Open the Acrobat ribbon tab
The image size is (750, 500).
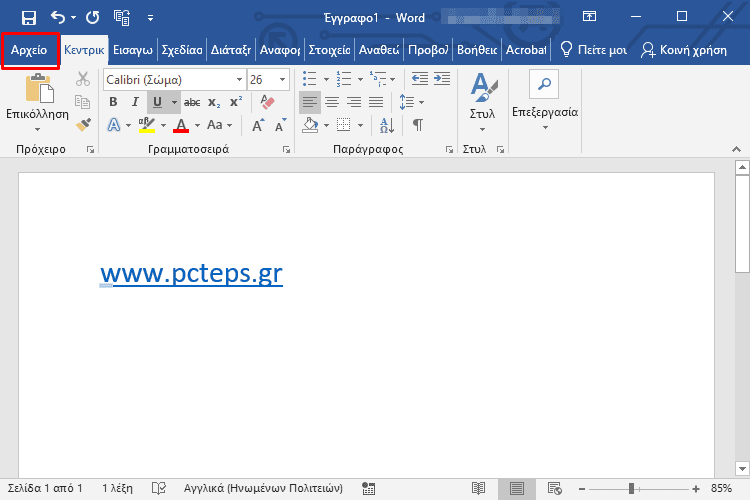[x=526, y=50]
